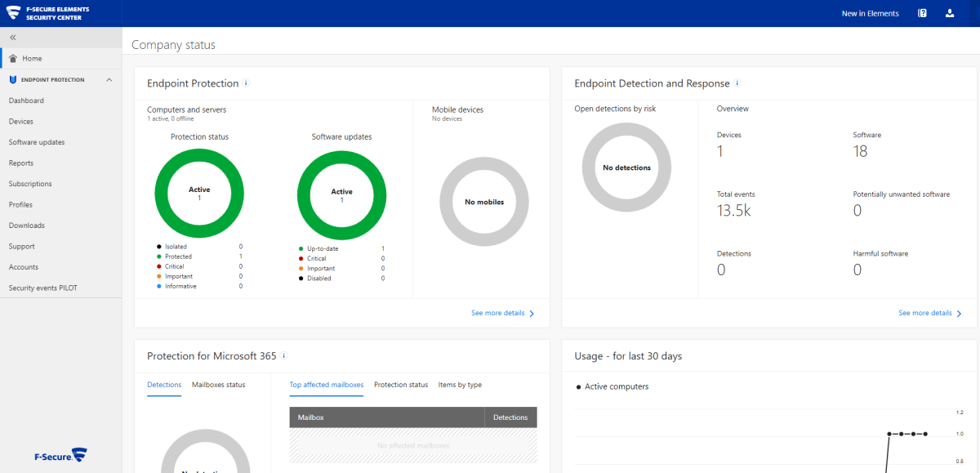Screen dimensions: 980x473
Task: Go to Home in the sidebar
Action: tap(32, 59)
